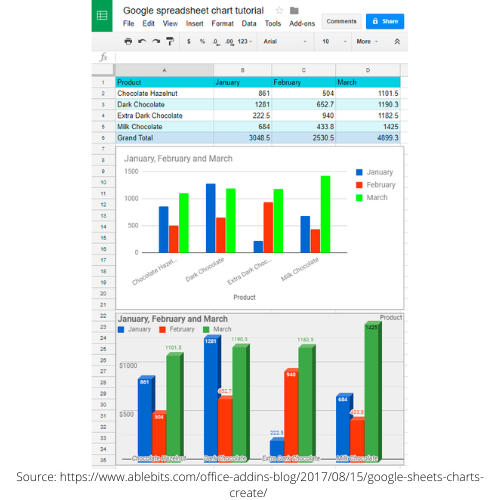Open the Tools menu
500x500 pixels.
(x=273, y=23)
